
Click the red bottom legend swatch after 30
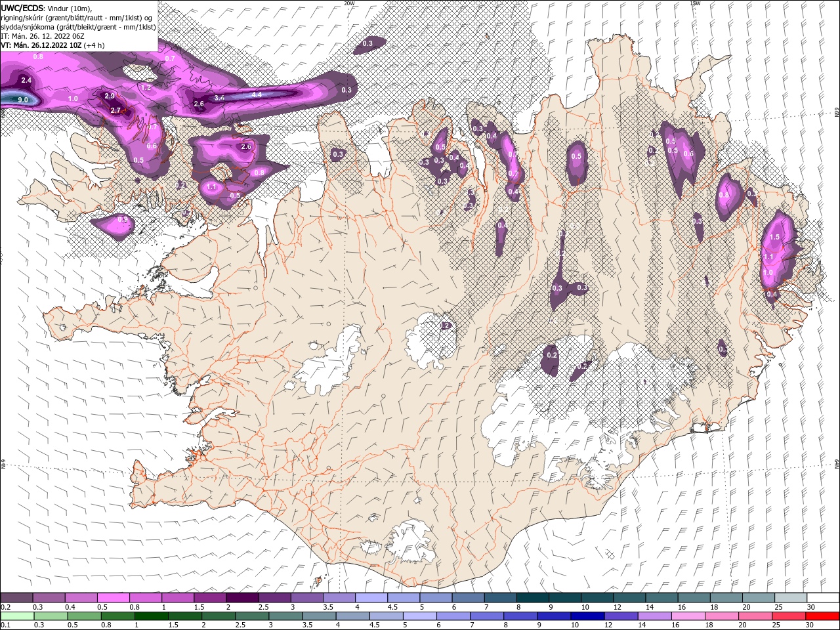(822, 616)
